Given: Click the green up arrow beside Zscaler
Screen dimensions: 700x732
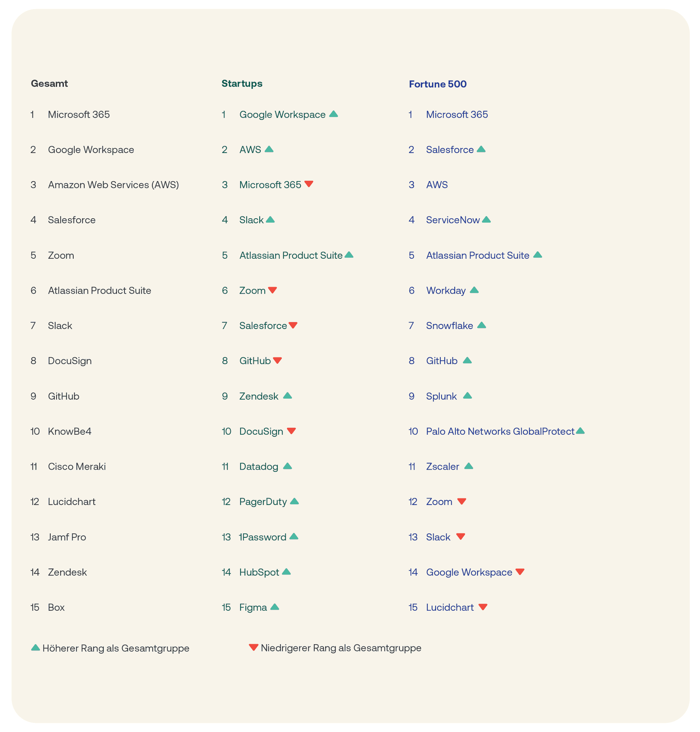Looking at the screenshot, I should click(x=468, y=466).
